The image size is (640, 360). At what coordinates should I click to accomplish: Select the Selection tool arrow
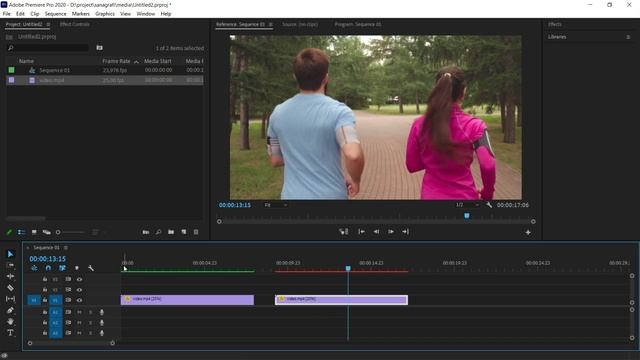pyautogui.click(x=10, y=254)
